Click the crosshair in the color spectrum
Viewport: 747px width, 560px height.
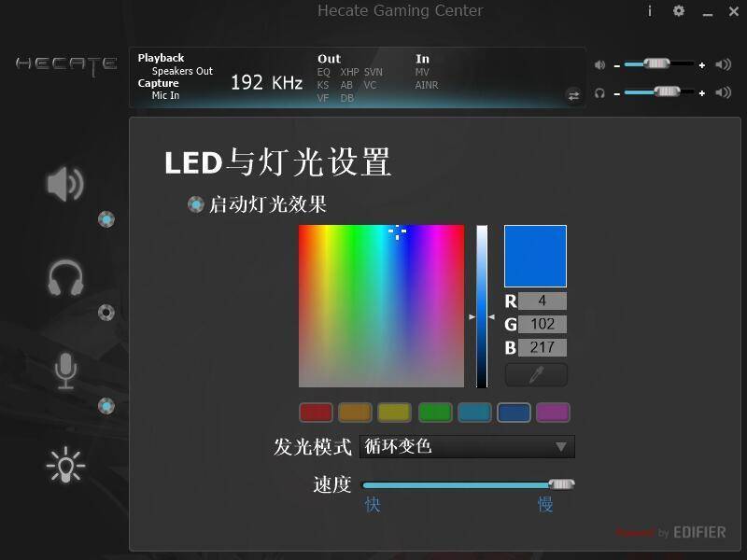[398, 231]
